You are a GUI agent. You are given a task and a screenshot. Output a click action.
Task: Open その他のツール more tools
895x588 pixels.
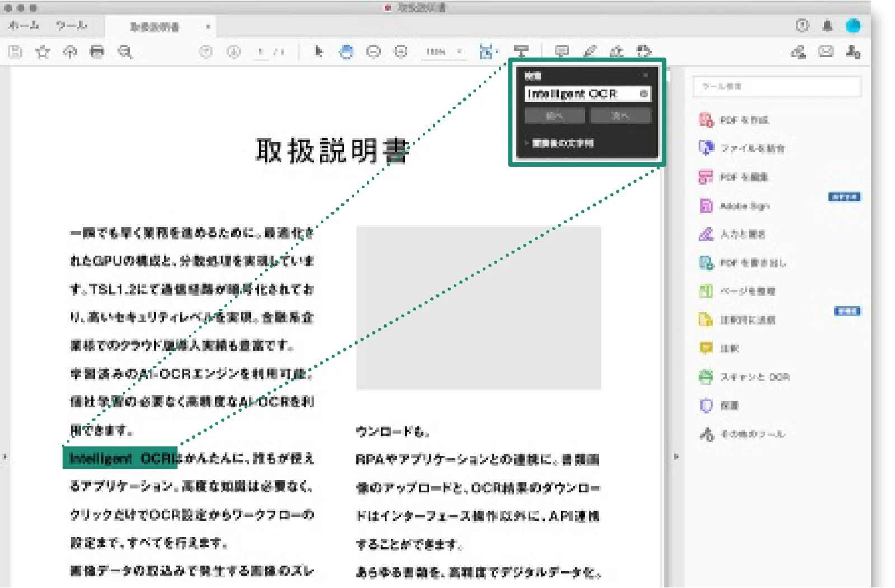[x=742, y=434]
